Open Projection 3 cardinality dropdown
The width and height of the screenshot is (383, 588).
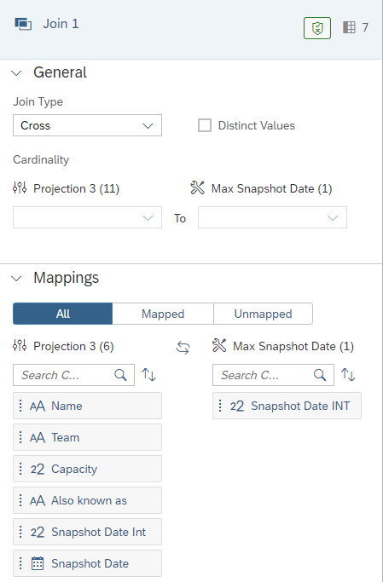(x=88, y=217)
